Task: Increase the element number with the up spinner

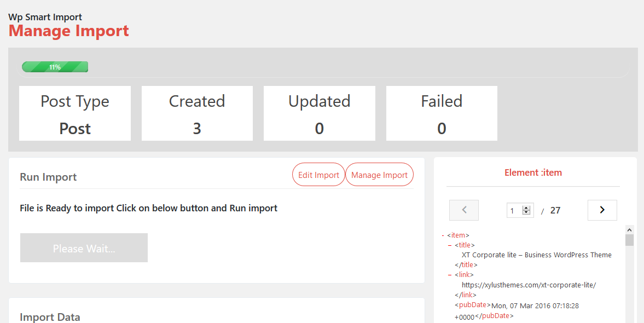Action: [x=526, y=208]
